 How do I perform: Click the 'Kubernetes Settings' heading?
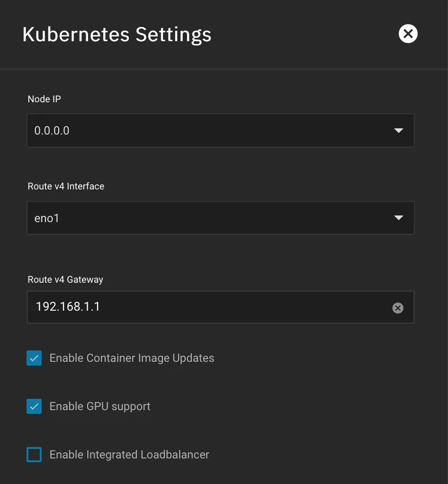tap(117, 35)
